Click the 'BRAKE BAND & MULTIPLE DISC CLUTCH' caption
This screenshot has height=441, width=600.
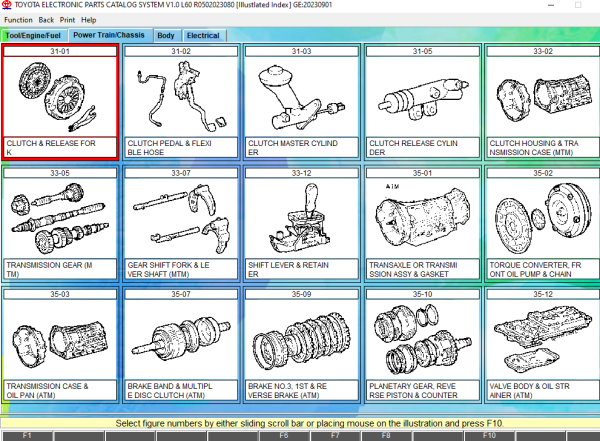[181, 390]
